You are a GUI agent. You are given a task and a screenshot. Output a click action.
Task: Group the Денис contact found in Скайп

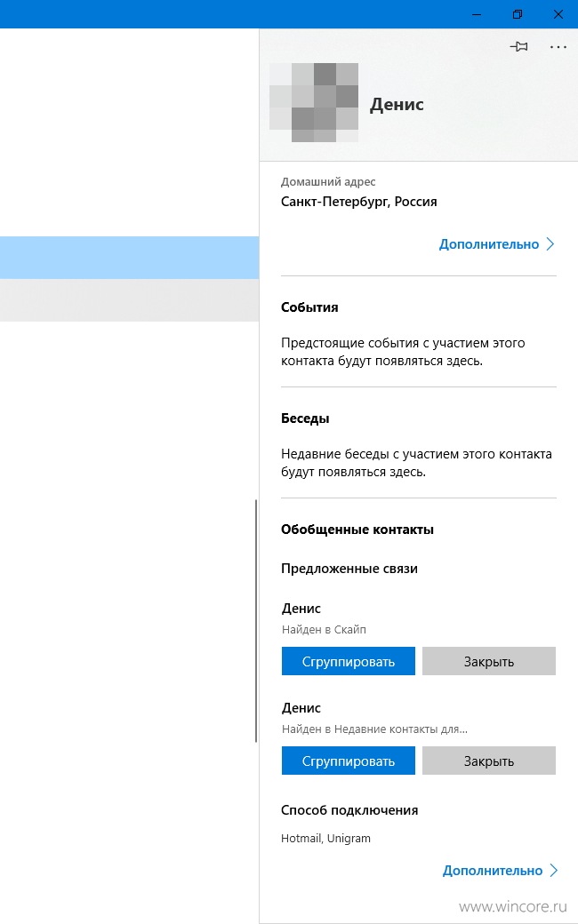348,661
